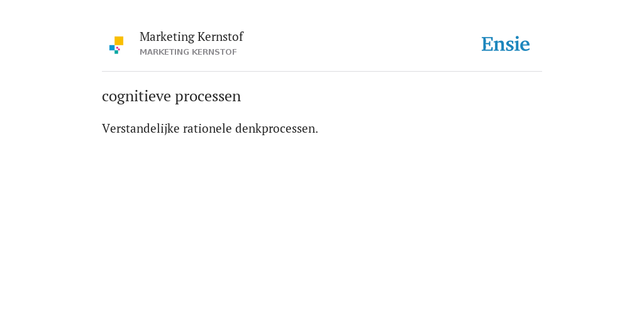Click the word processen in the heading
The image size is (644, 322).
208,97
